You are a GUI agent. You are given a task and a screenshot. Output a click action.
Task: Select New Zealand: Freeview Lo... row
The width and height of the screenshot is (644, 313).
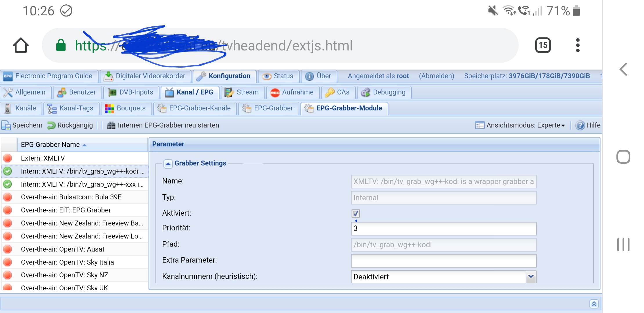click(75, 236)
